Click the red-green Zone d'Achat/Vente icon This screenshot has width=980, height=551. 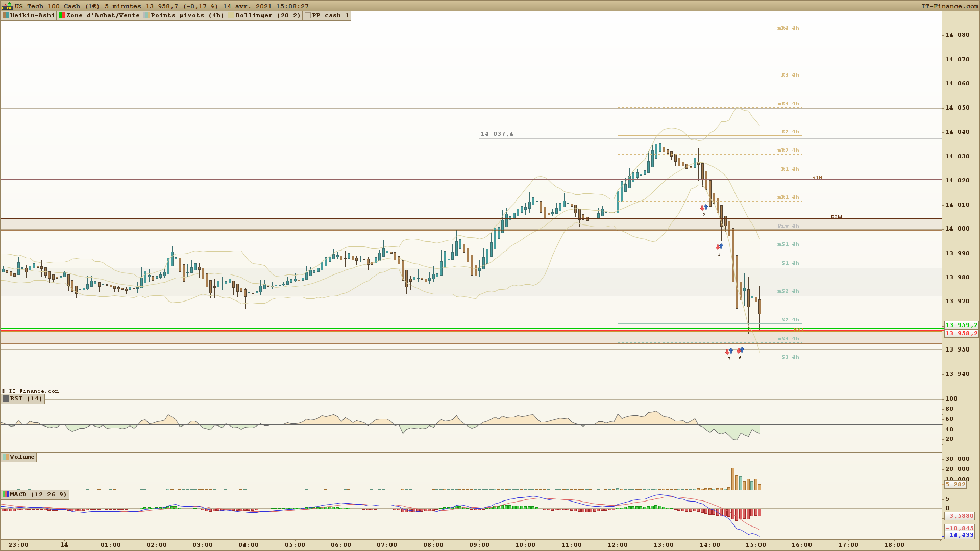(62, 16)
